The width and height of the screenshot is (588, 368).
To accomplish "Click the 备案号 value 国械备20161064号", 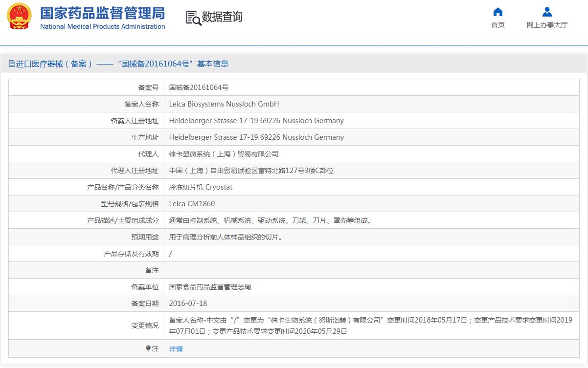I will click(x=199, y=87).
